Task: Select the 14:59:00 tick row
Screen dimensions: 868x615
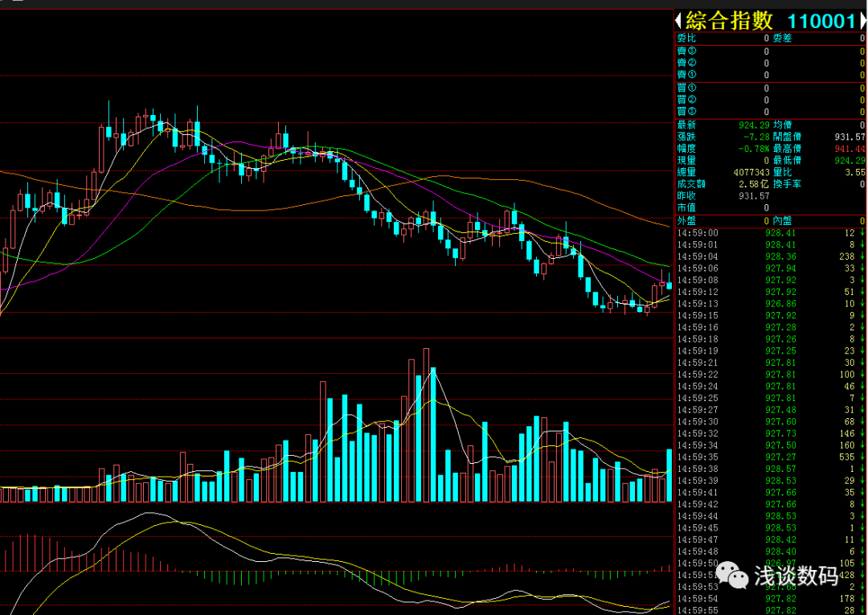Action: 771,233
